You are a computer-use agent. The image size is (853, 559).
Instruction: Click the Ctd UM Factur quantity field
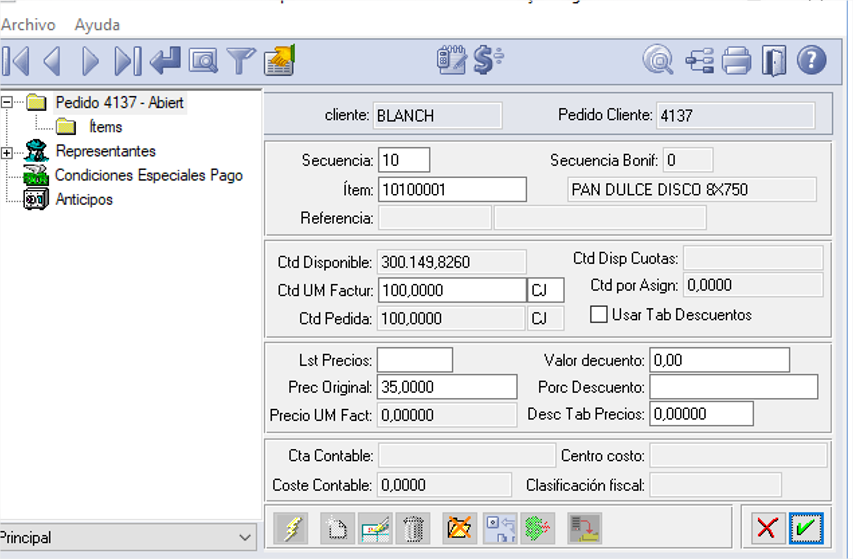pos(452,290)
